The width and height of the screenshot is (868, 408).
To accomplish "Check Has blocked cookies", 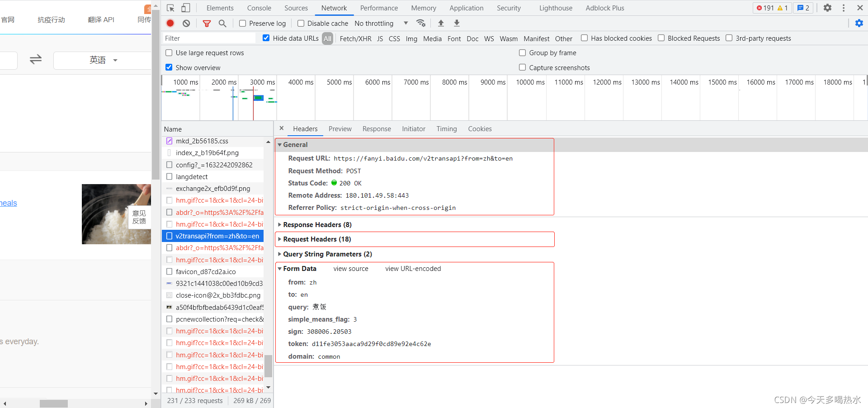I will (584, 38).
